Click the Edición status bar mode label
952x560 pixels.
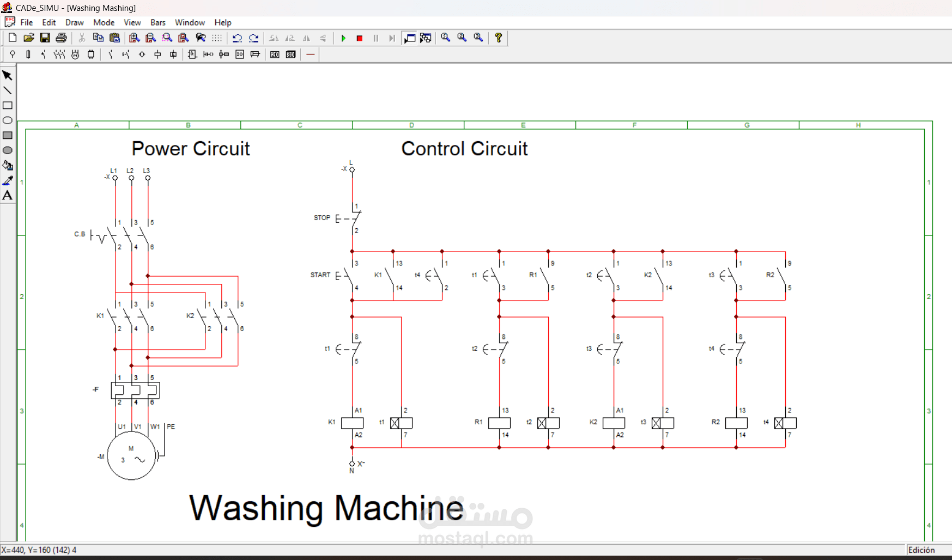pyautogui.click(x=921, y=550)
